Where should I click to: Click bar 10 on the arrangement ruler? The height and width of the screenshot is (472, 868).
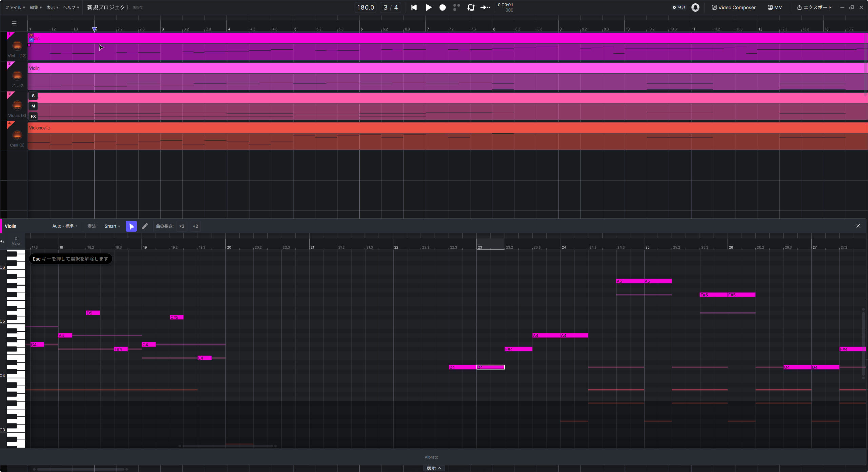point(628,29)
